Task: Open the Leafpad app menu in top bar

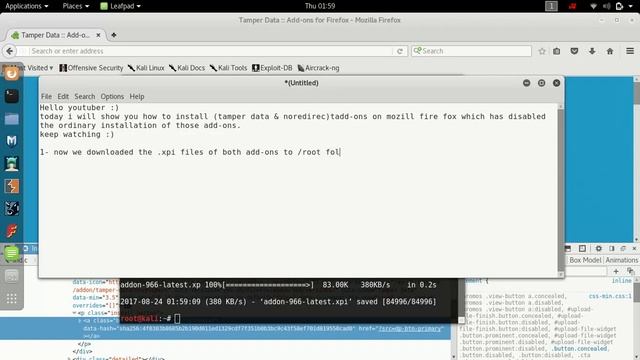Action: pyautogui.click(x=120, y=6)
